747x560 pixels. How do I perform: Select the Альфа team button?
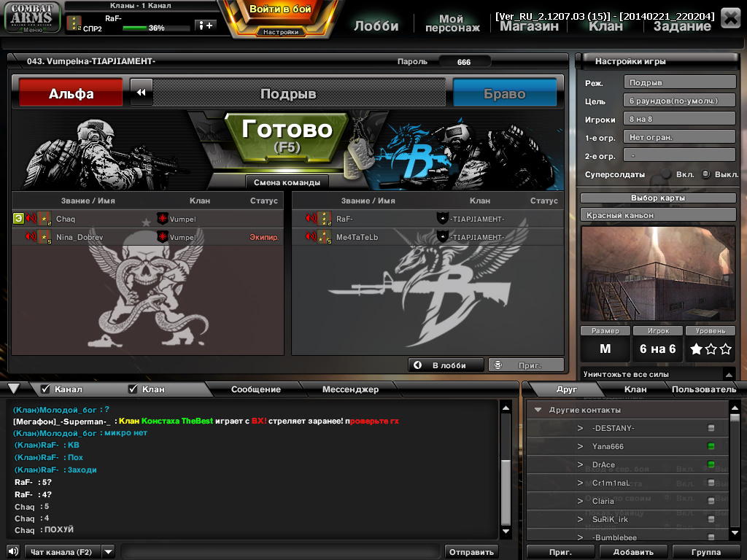tap(71, 93)
